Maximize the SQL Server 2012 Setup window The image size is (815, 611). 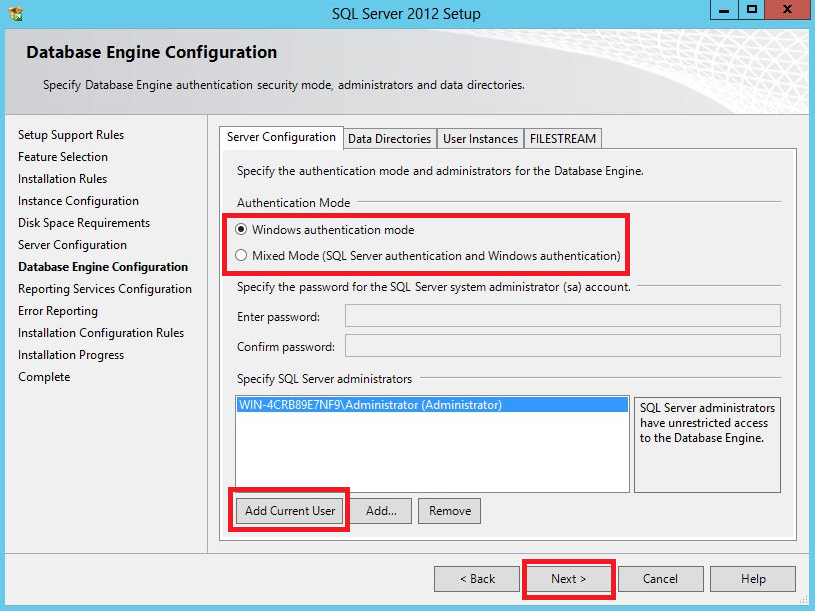(751, 9)
